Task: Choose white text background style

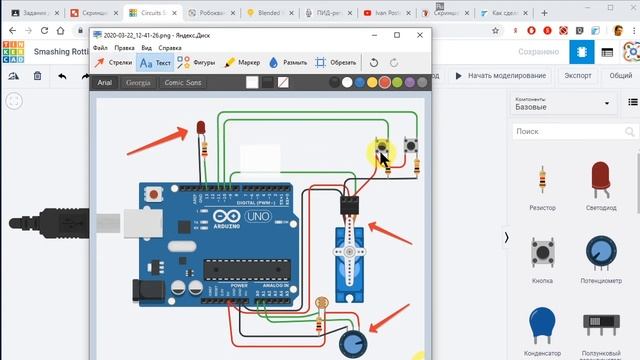Action: point(252,82)
